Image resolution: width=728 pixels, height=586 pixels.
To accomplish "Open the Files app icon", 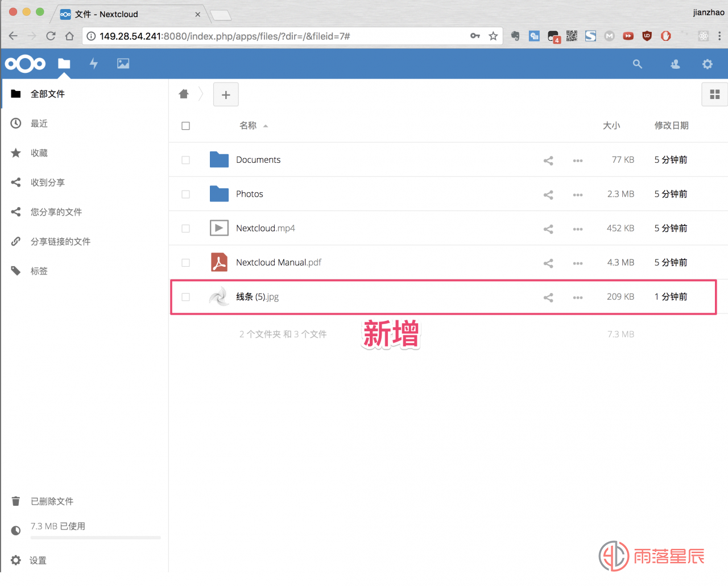I will tap(64, 64).
